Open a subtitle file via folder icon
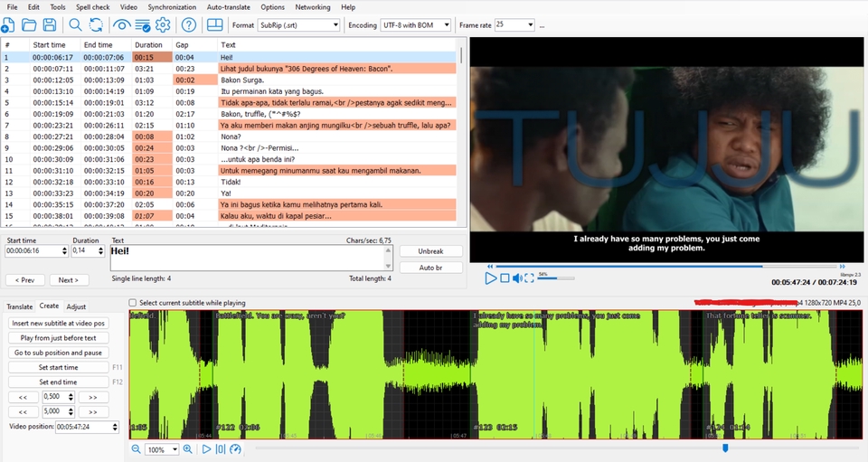The height and width of the screenshot is (462, 868). (x=29, y=25)
